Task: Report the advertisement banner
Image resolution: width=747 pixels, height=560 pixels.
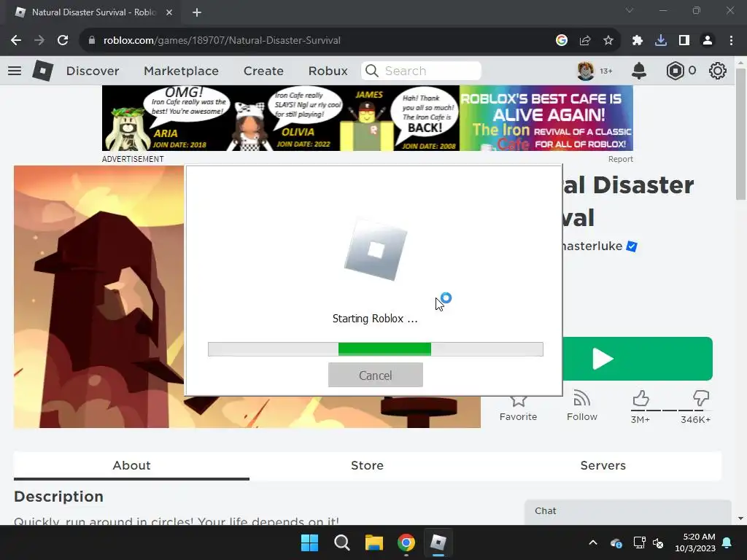Action: tap(620, 159)
